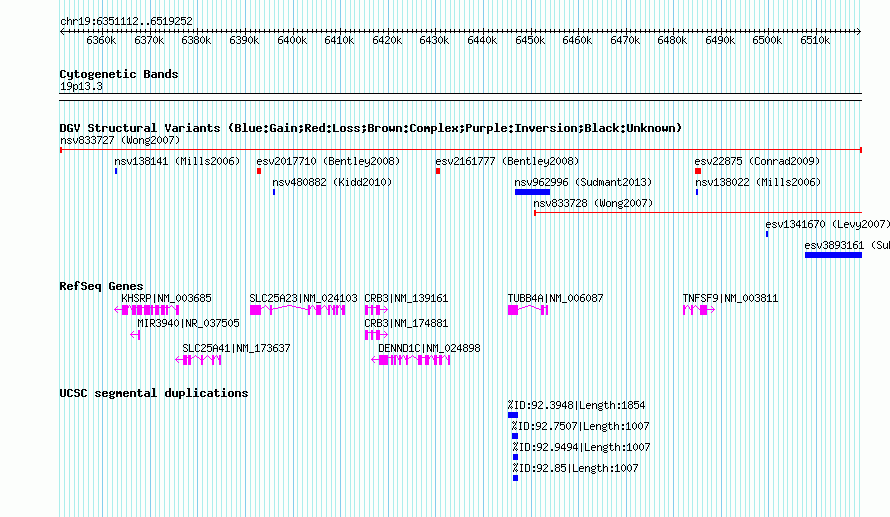Select the MIR3940 NR_037505 gene glyph
The width and height of the screenshot is (890, 517).
click(x=135, y=335)
